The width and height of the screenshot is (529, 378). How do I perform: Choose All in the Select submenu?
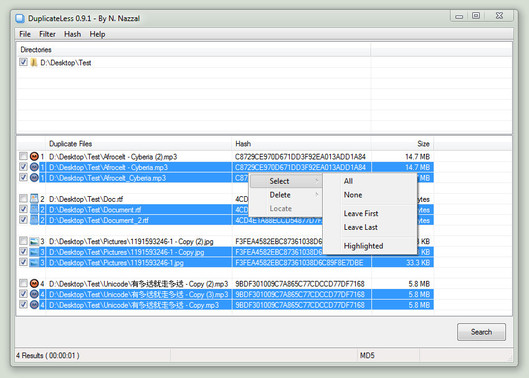coord(370,181)
